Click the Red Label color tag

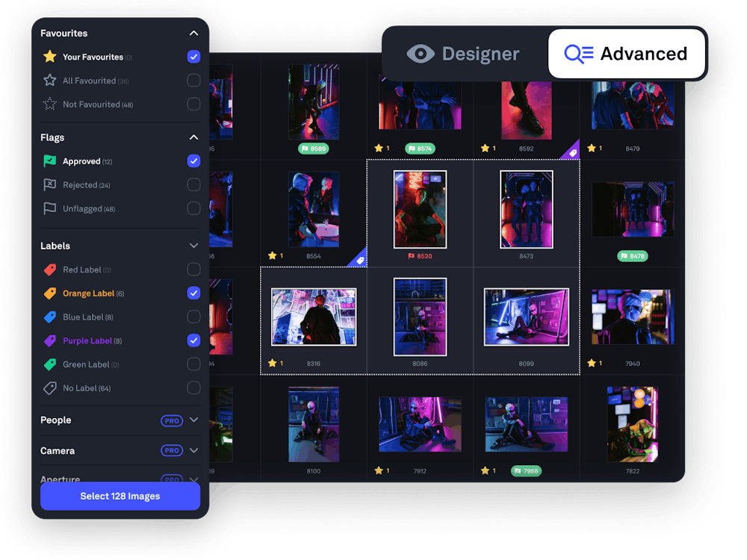[x=49, y=270]
